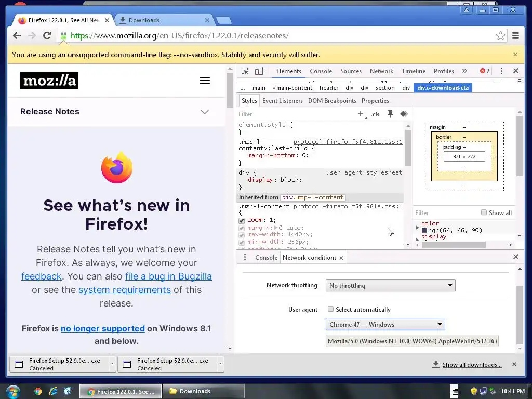Image resolution: width=532 pixels, height=399 pixels.
Task: Toggle element state pin icon
Action: pos(390,114)
